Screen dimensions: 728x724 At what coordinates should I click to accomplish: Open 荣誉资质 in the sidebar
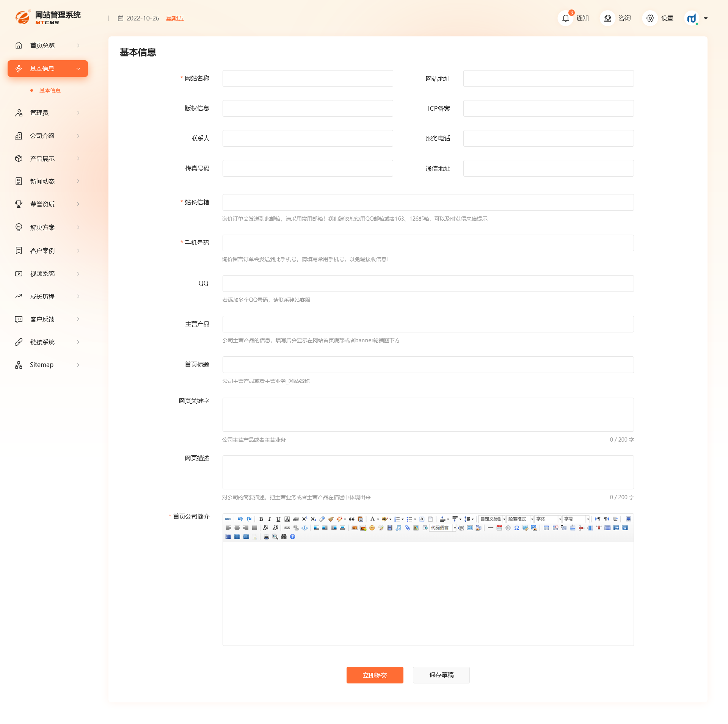[48, 204]
